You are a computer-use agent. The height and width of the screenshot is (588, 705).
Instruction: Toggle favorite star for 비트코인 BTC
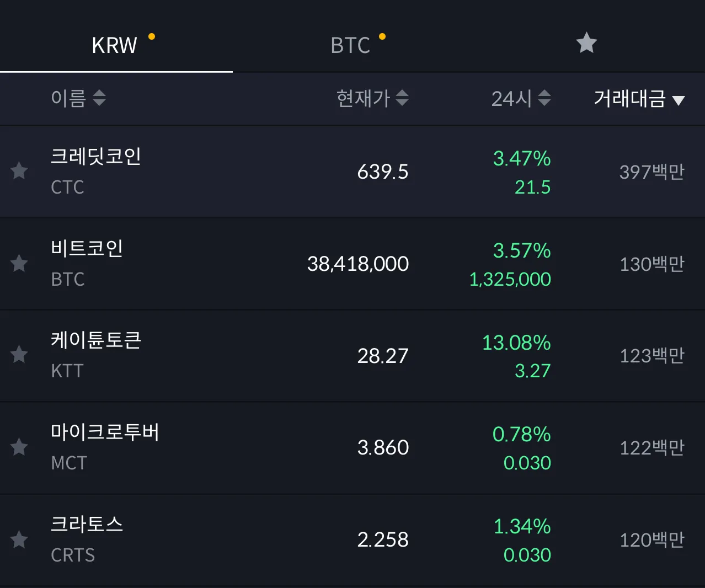click(x=19, y=263)
